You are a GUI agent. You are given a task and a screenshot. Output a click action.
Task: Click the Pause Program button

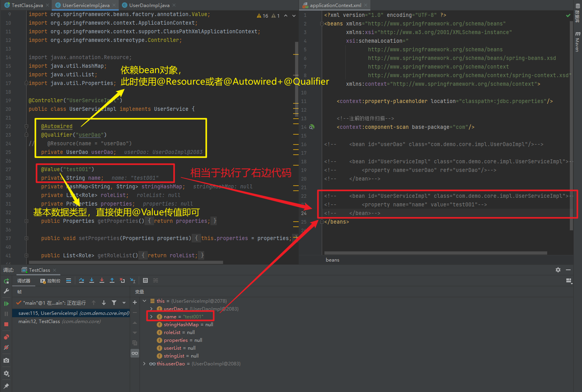click(6, 314)
